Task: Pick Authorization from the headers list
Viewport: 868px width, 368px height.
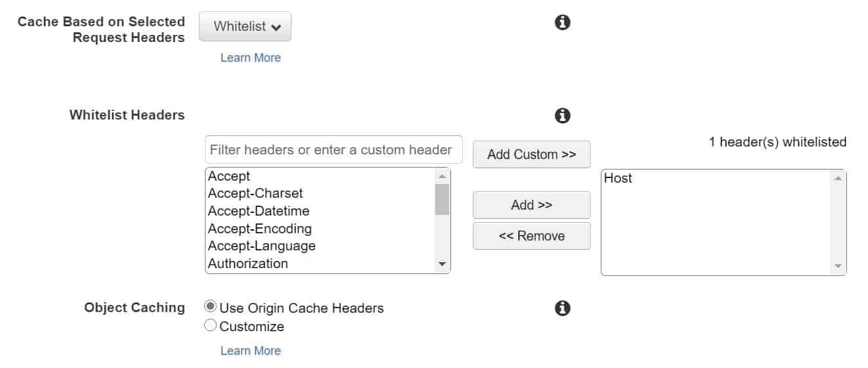Action: point(248,264)
